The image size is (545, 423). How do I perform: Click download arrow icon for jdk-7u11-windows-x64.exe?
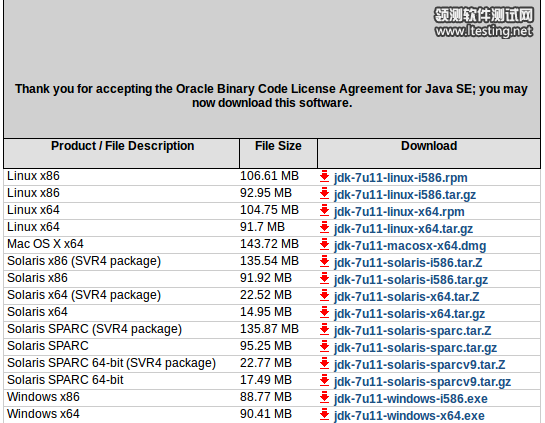[324, 414]
